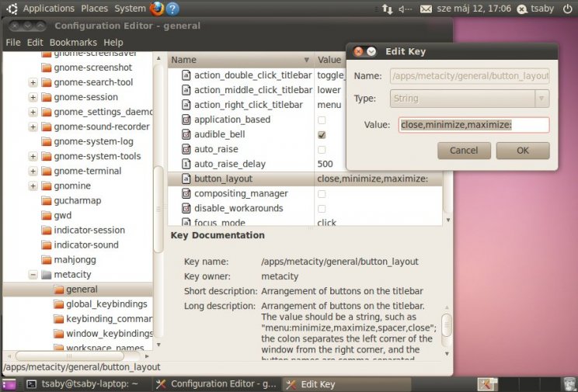Click the window_keybindings folder icon
578x392 pixels.
tap(58, 334)
